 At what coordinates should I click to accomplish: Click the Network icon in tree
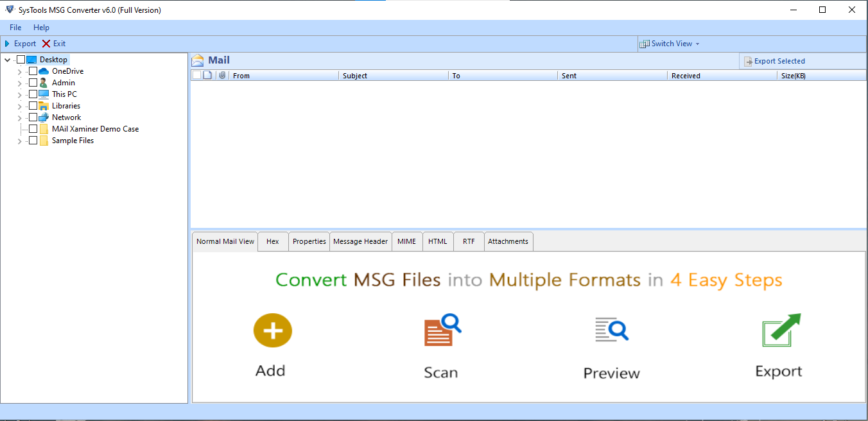click(x=44, y=117)
